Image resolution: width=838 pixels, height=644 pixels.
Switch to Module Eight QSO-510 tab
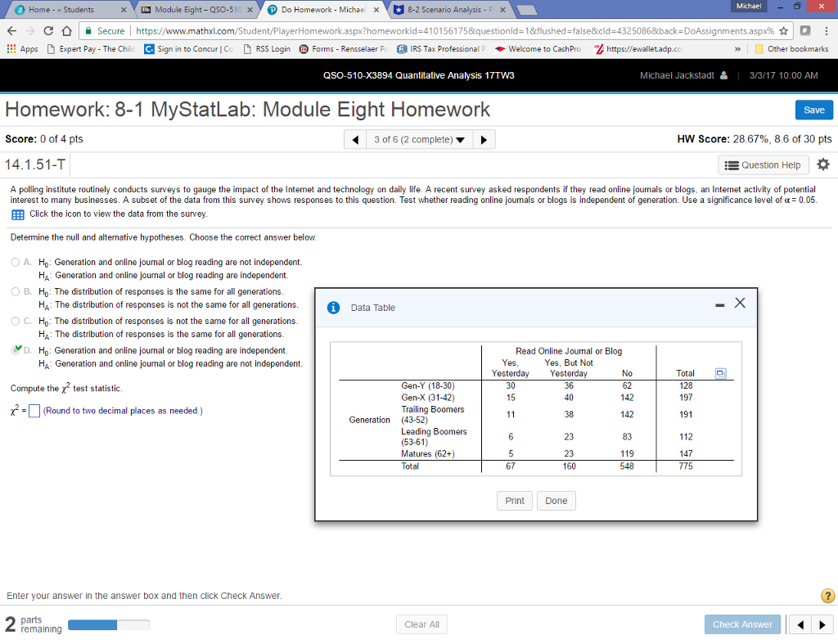[x=196, y=10]
